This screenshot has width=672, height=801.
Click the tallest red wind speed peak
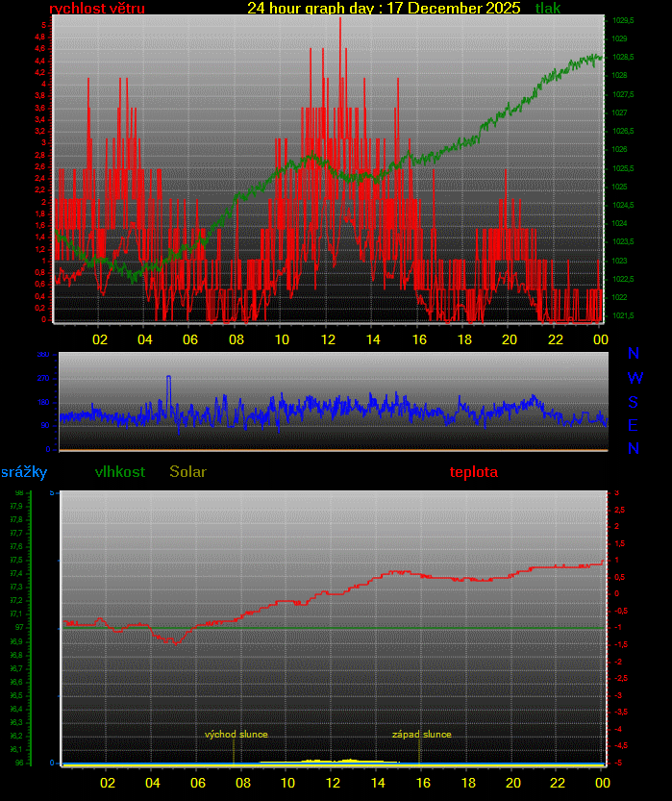coord(339,21)
